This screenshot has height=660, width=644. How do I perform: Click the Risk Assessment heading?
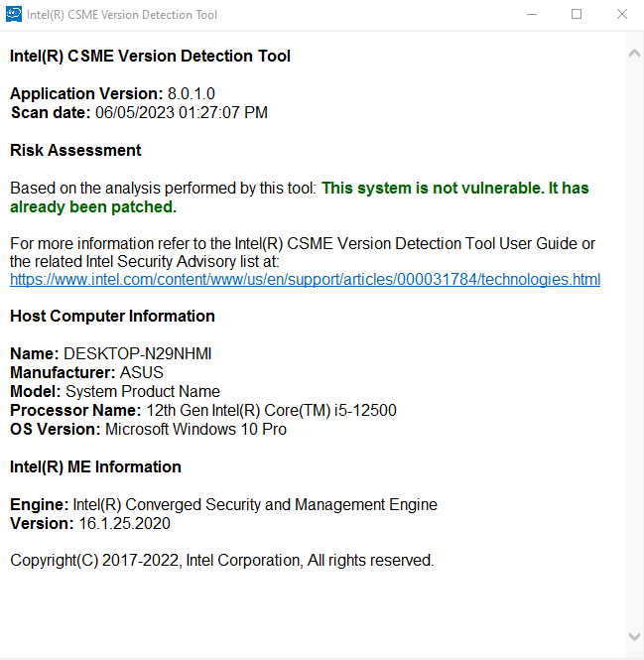click(75, 151)
